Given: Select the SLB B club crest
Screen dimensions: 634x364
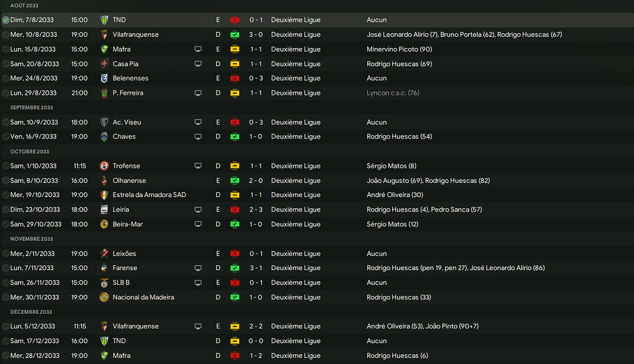Looking at the screenshot, I should pyautogui.click(x=105, y=283).
